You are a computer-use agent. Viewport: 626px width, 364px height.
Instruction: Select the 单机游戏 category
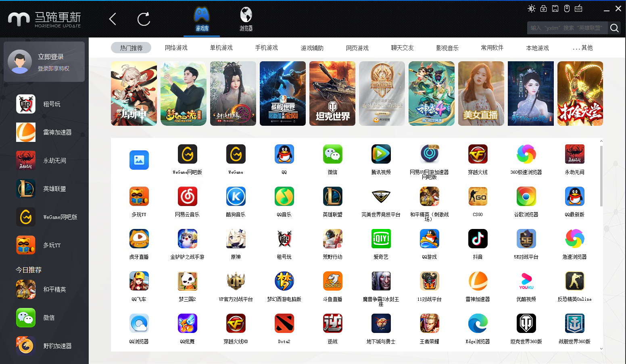click(x=221, y=48)
